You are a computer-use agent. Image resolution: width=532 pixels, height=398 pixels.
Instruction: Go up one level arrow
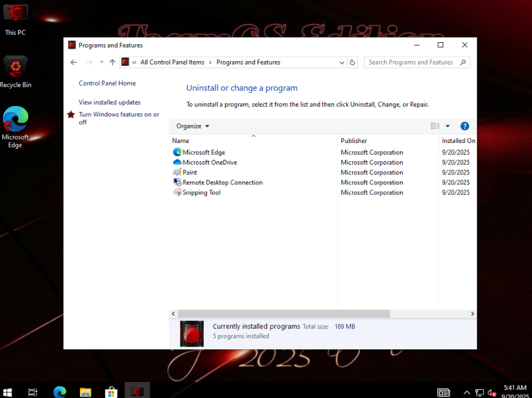click(112, 62)
